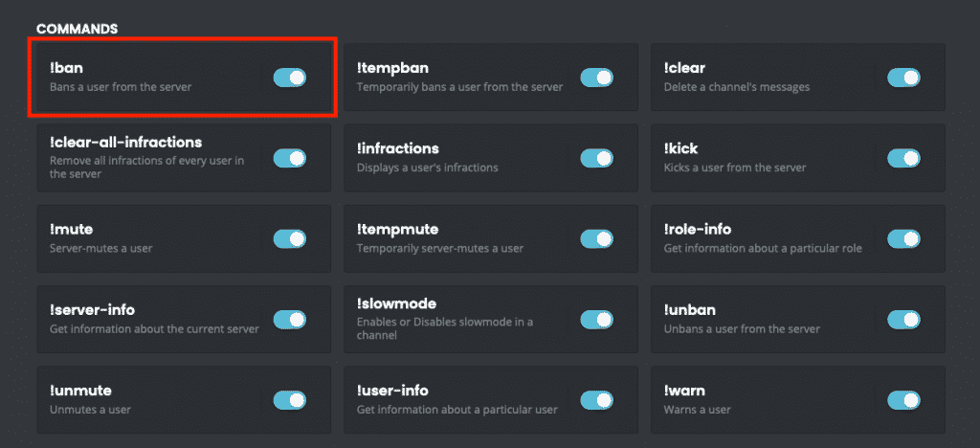
Task: Click the !warn command name
Action: click(x=685, y=391)
